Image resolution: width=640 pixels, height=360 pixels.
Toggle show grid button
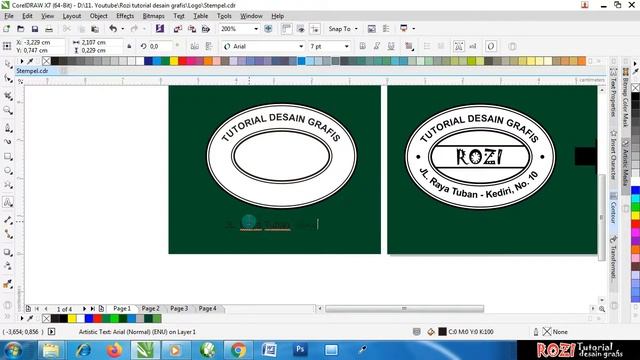[300, 29]
